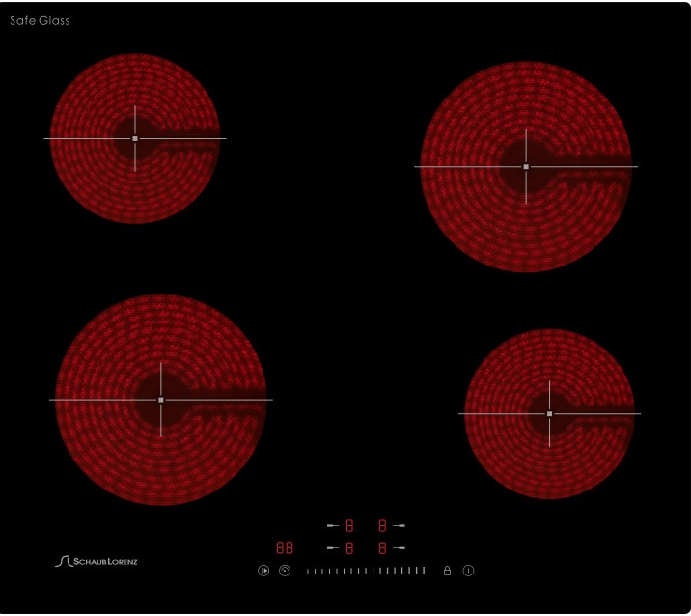Select the front-right zone power digit
Screen dimensions: 691x616
(x=382, y=548)
